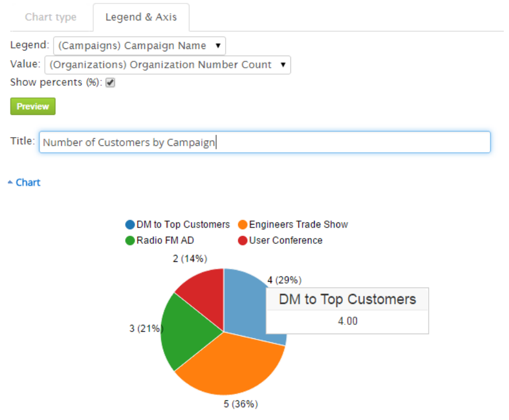The width and height of the screenshot is (509, 420).
Task: Click the 5 (36%) data label
Action: pos(240,404)
